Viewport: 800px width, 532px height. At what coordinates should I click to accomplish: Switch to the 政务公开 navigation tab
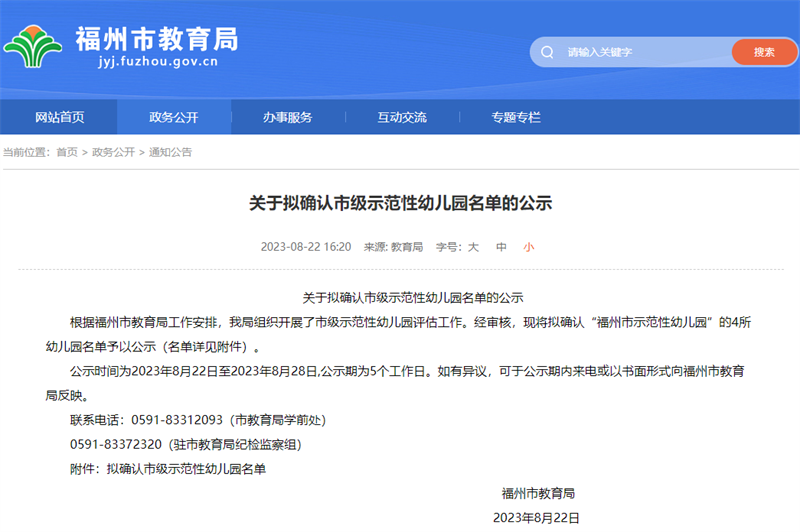173,117
